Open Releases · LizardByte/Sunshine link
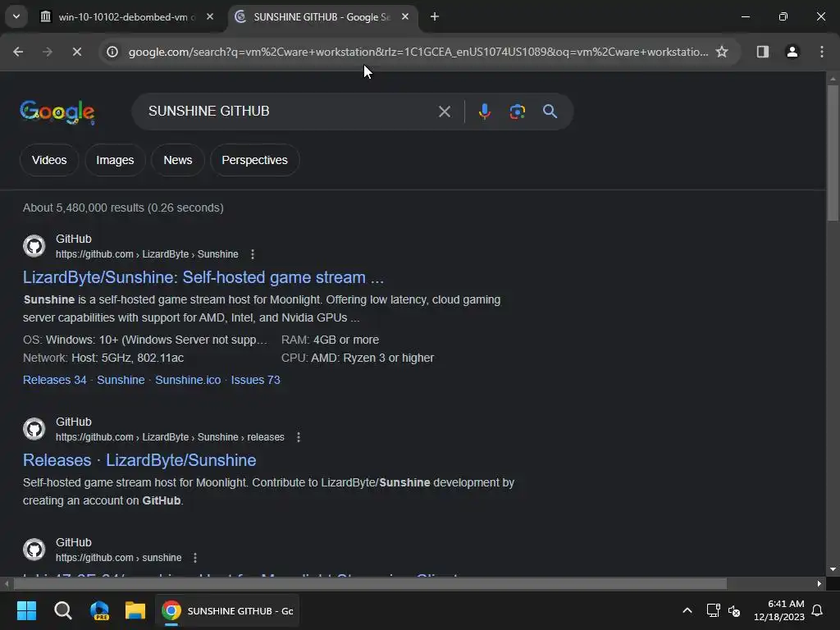 139,460
